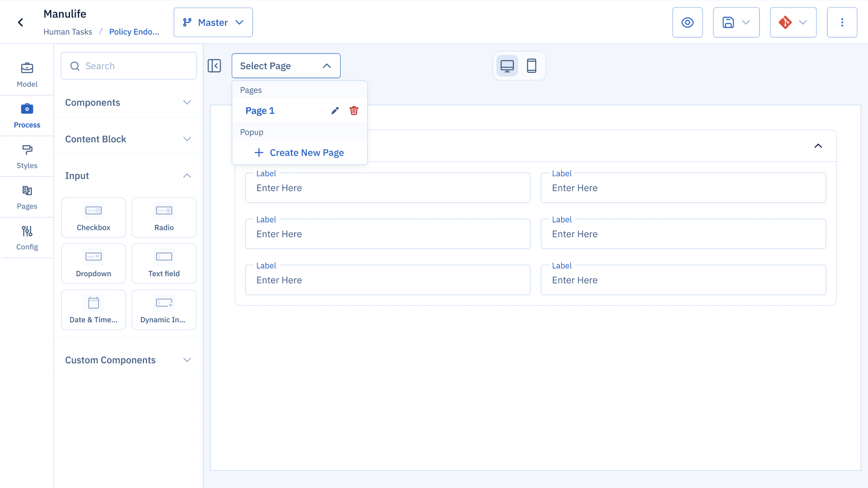Collapse the Input section
Image resolution: width=868 pixels, height=488 pixels.
click(x=187, y=176)
